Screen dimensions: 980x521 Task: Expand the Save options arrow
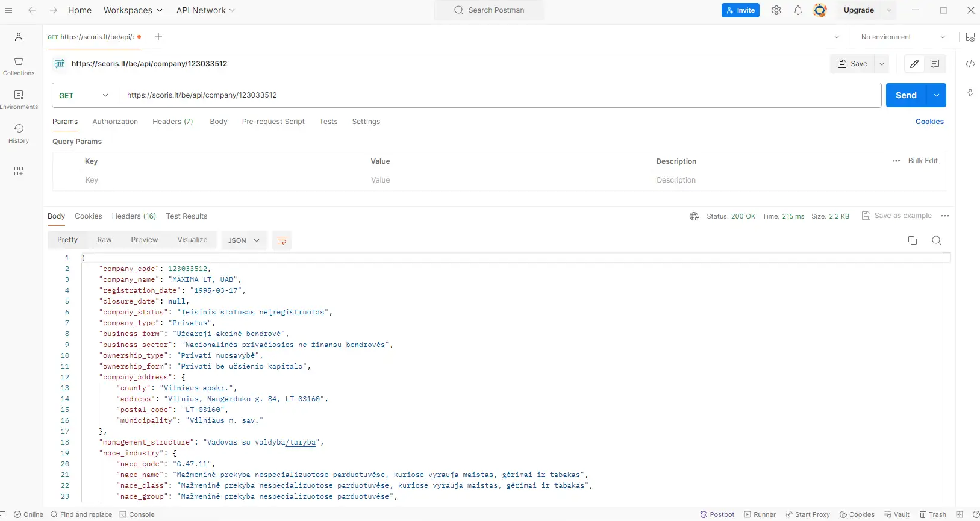point(882,64)
